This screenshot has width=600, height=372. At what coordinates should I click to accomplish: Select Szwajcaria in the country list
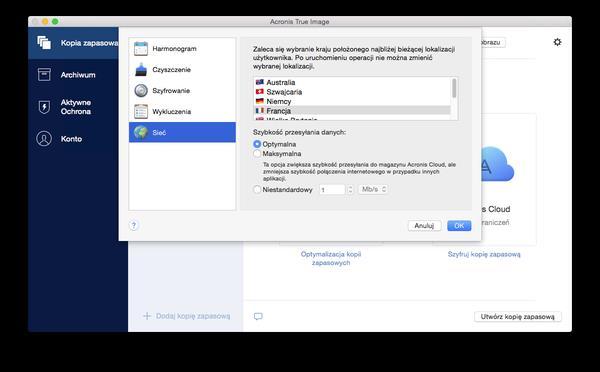pos(352,91)
